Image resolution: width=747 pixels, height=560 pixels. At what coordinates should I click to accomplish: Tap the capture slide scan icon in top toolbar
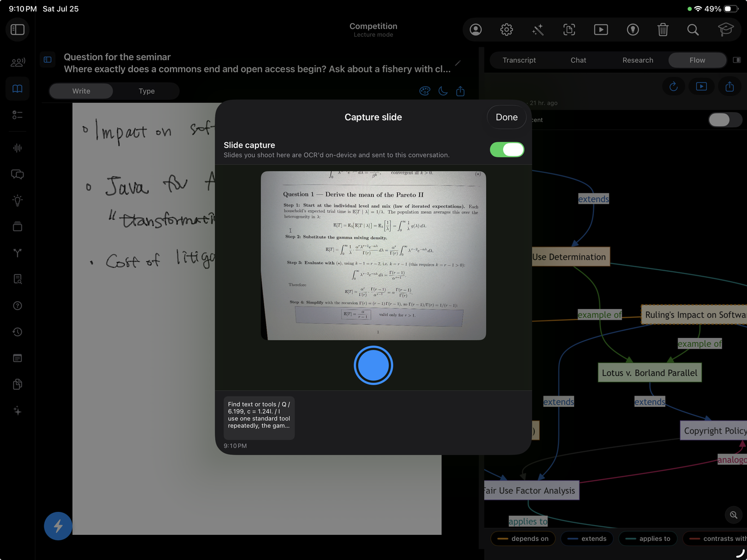pyautogui.click(x=569, y=30)
